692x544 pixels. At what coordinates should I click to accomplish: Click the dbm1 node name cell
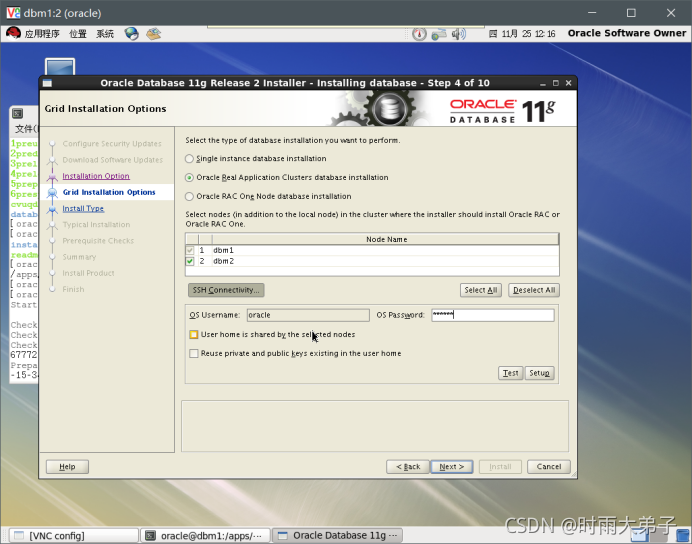click(x=385, y=250)
